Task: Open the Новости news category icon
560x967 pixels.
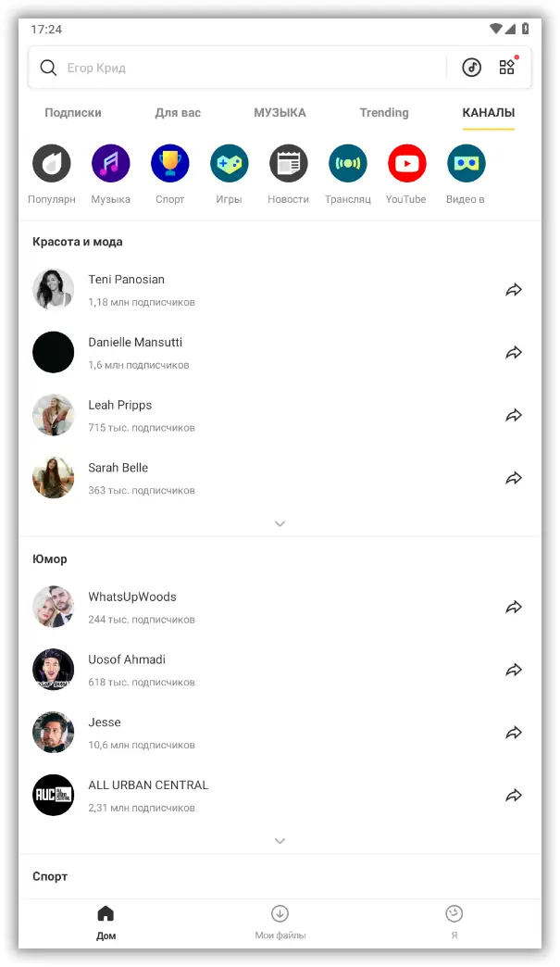Action: [289, 164]
